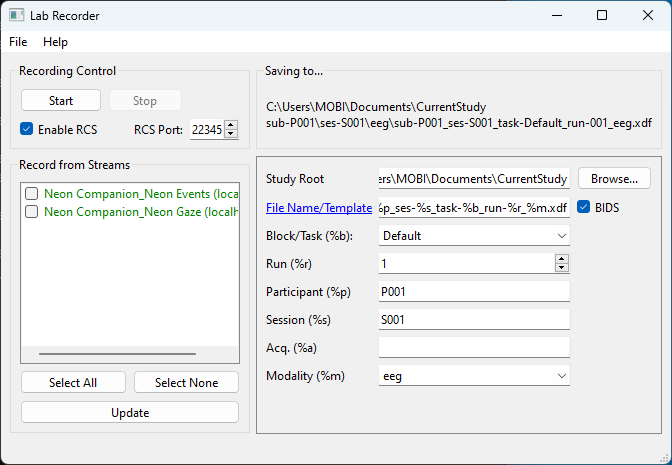Increase the RCS Port value with up arrow
Screen dimensions: 672x465
click(x=231, y=125)
